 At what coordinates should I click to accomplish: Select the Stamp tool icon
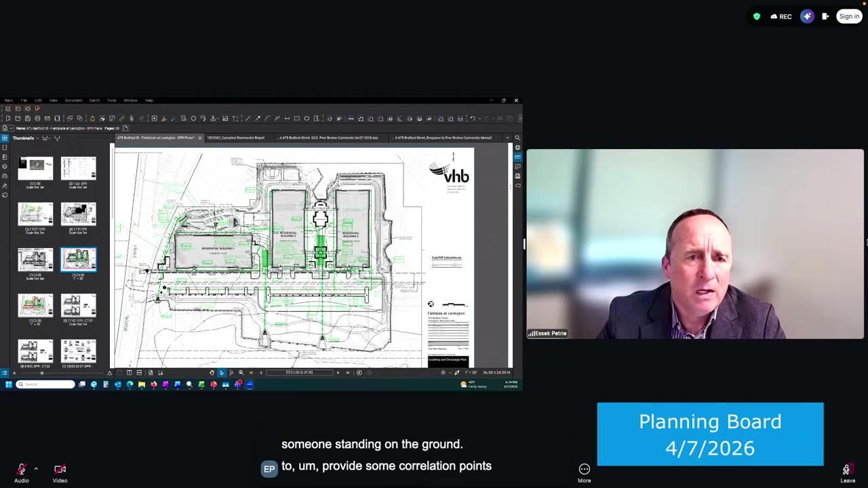212,119
